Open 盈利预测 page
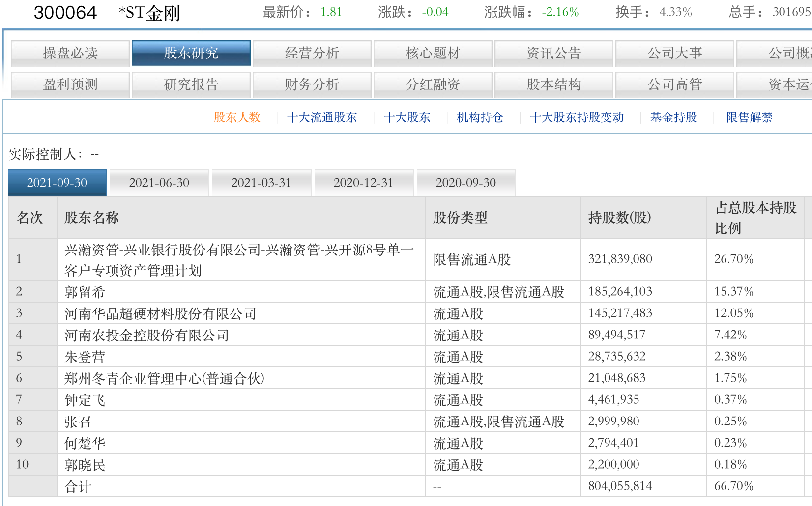812x506 pixels. [x=70, y=84]
